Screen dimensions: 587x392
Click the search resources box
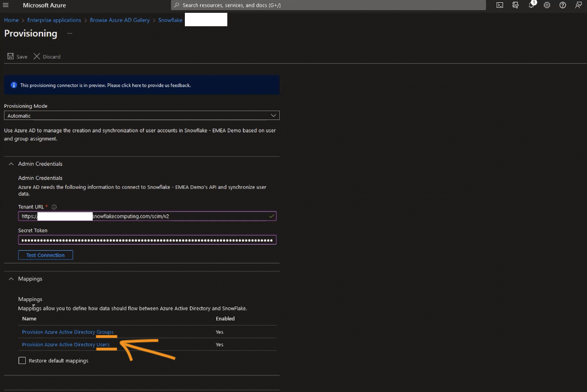coord(328,5)
